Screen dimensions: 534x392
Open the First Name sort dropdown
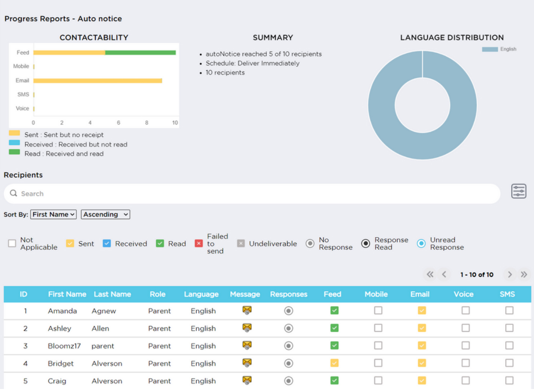coord(54,214)
